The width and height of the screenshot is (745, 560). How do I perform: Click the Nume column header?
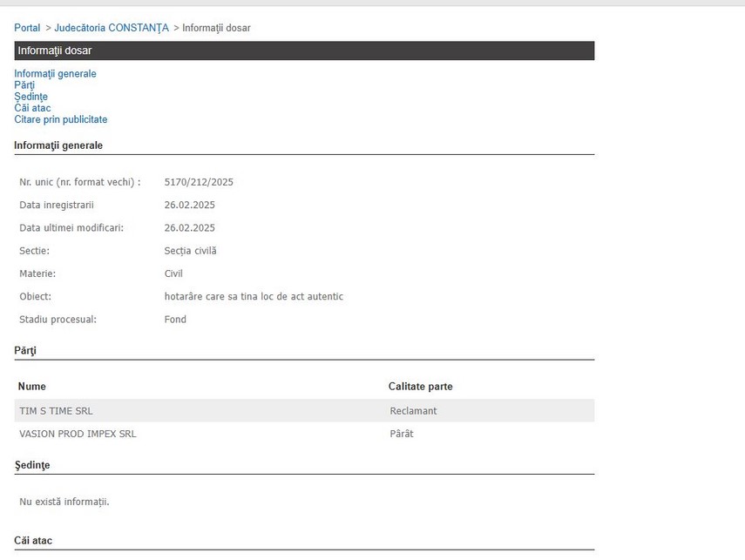pyautogui.click(x=32, y=386)
